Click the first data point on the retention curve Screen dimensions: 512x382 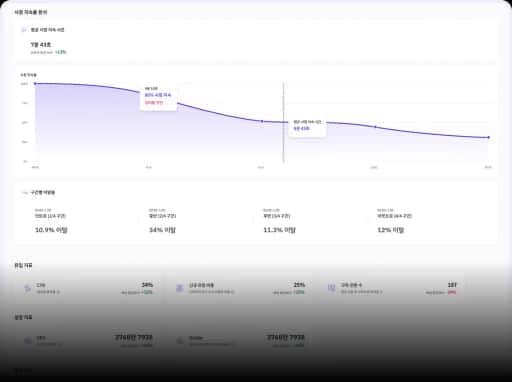35,84
